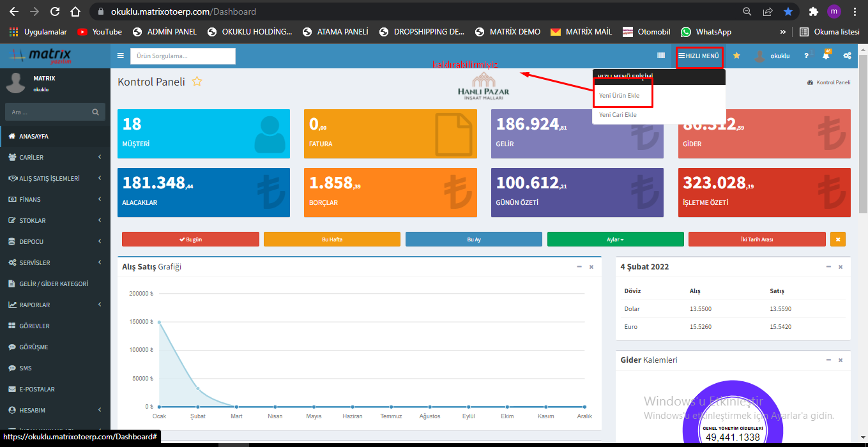Click the search magnifier in sidebar Ara box
Viewport: 868px width, 447px height.
95,112
